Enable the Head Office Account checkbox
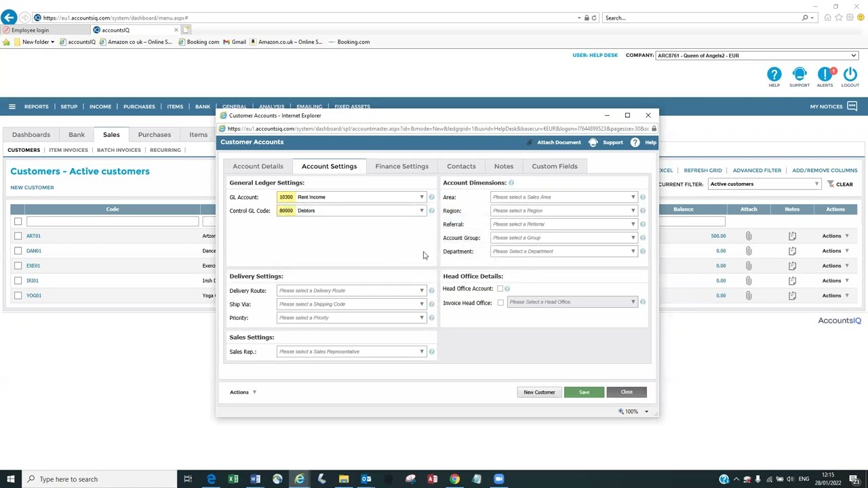The width and height of the screenshot is (868, 488). (x=500, y=288)
